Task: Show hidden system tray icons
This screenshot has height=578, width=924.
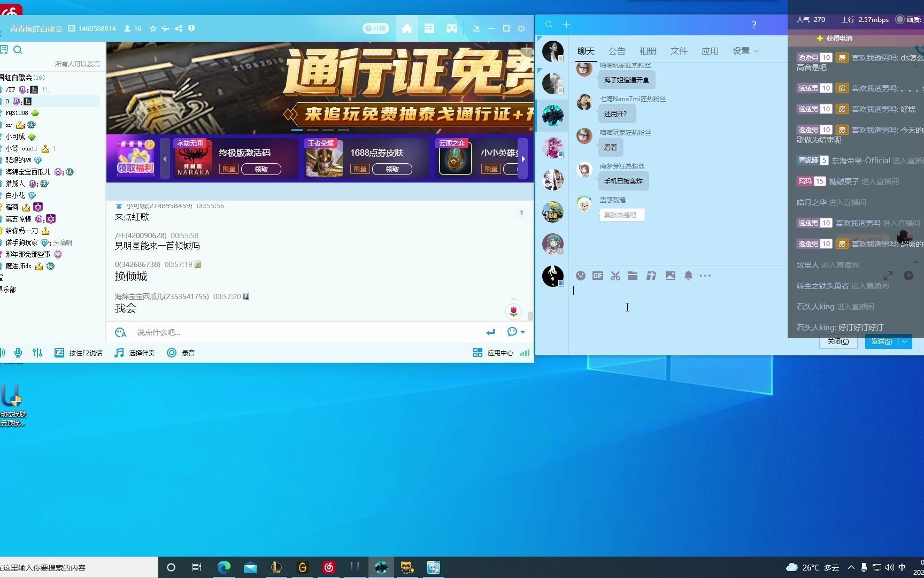Action: (x=851, y=567)
